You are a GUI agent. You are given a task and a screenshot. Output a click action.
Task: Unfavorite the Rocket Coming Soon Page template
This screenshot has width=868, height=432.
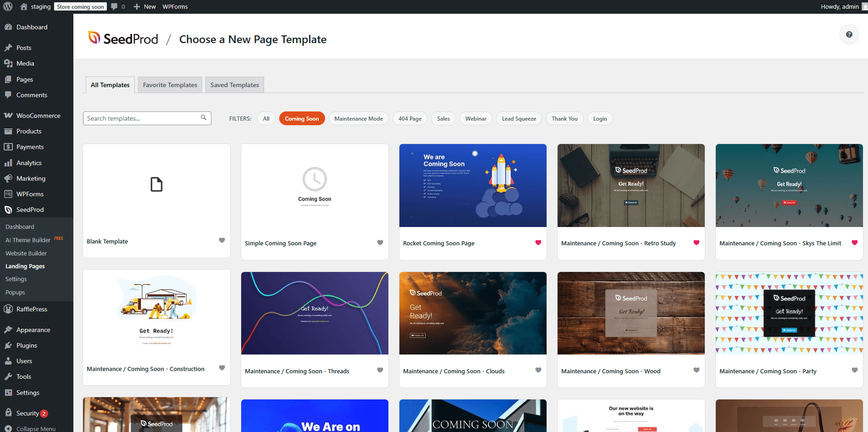(538, 243)
